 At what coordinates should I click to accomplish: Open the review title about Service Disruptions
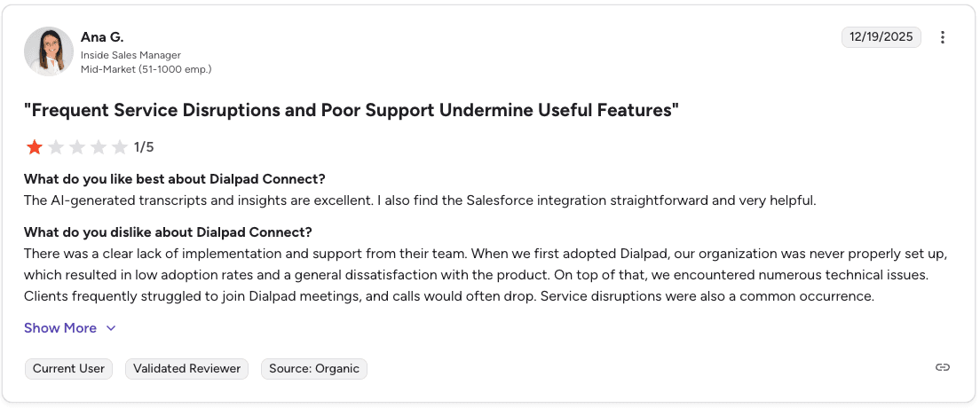coord(352,110)
